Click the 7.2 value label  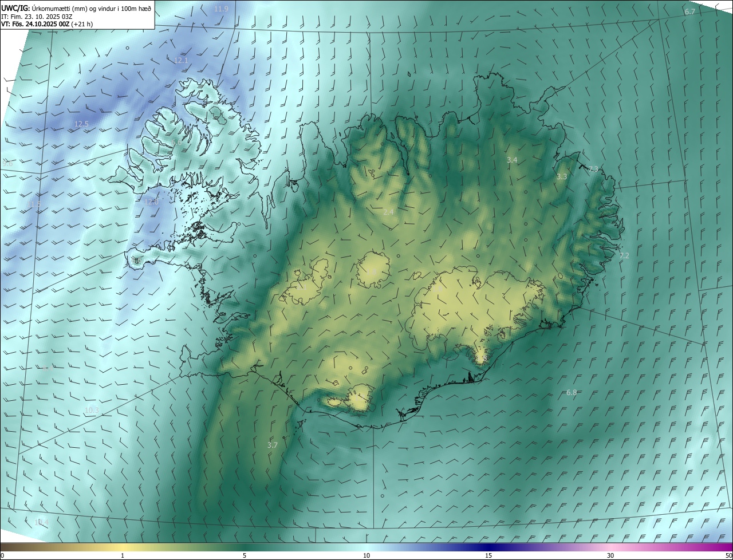(x=624, y=256)
